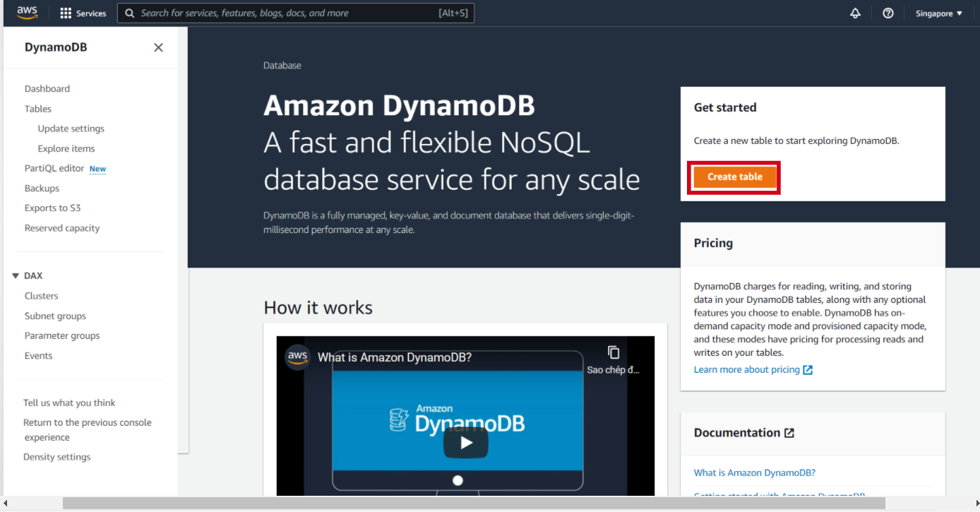Go to Explore items under Tables
The width and height of the screenshot is (980, 512).
(x=66, y=148)
